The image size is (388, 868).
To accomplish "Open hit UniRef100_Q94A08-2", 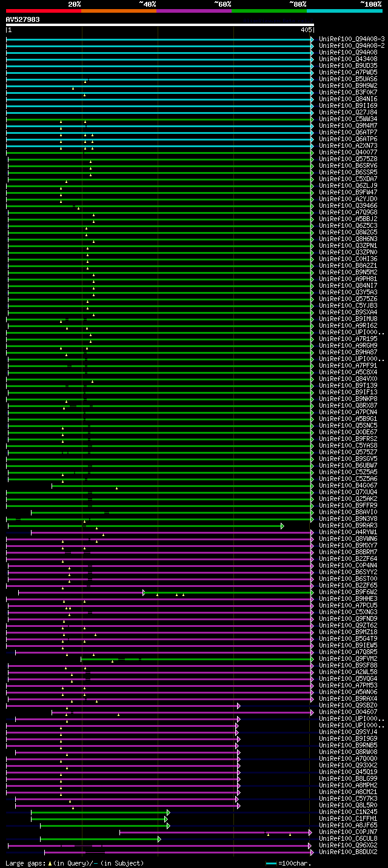I will coord(352,45).
